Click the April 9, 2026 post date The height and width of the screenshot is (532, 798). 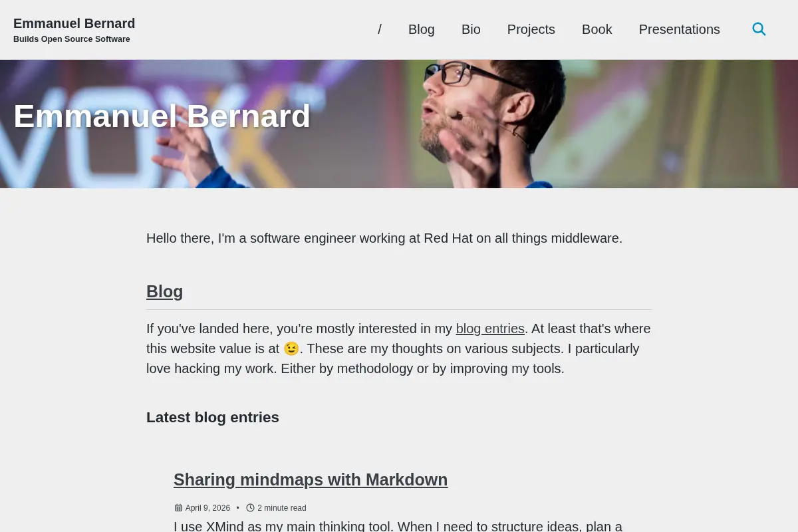(x=207, y=508)
